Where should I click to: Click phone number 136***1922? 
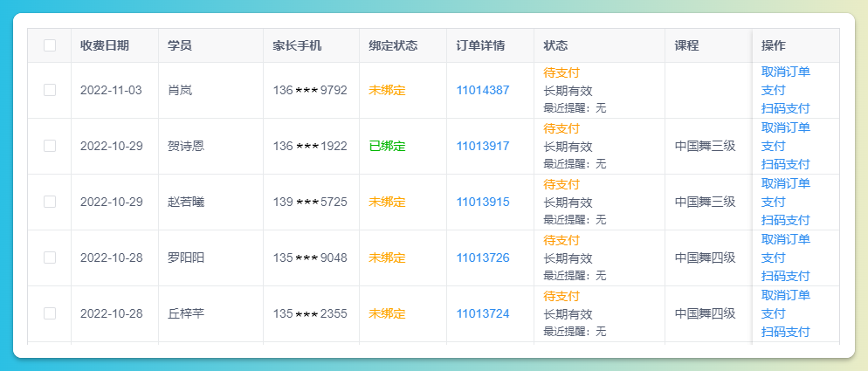coord(310,146)
